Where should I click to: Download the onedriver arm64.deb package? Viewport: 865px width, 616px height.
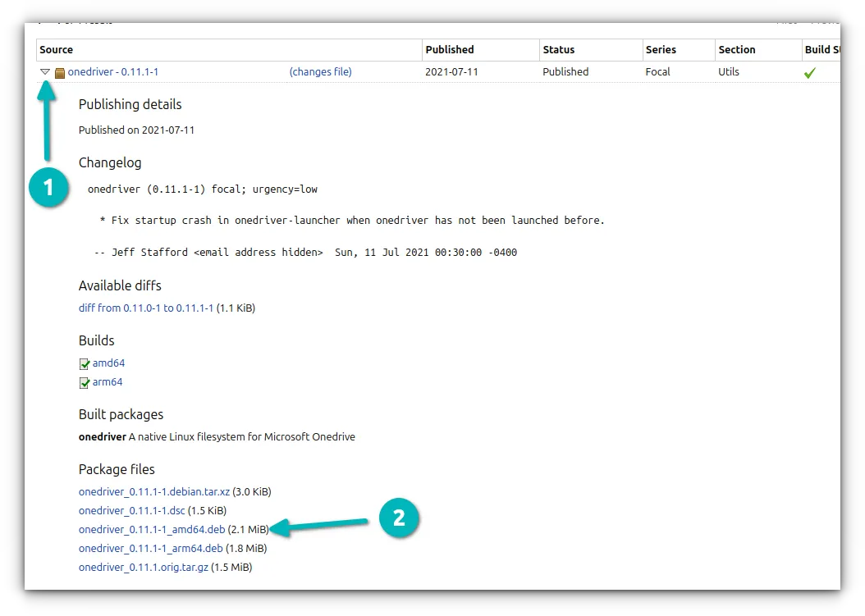pos(149,548)
